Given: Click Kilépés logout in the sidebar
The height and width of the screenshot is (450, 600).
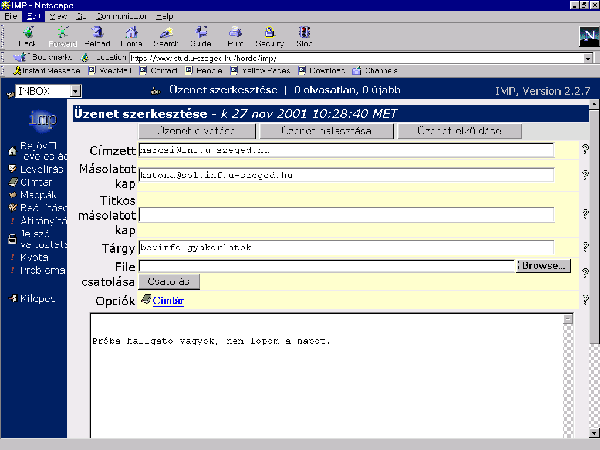Looking at the screenshot, I should (36, 298).
